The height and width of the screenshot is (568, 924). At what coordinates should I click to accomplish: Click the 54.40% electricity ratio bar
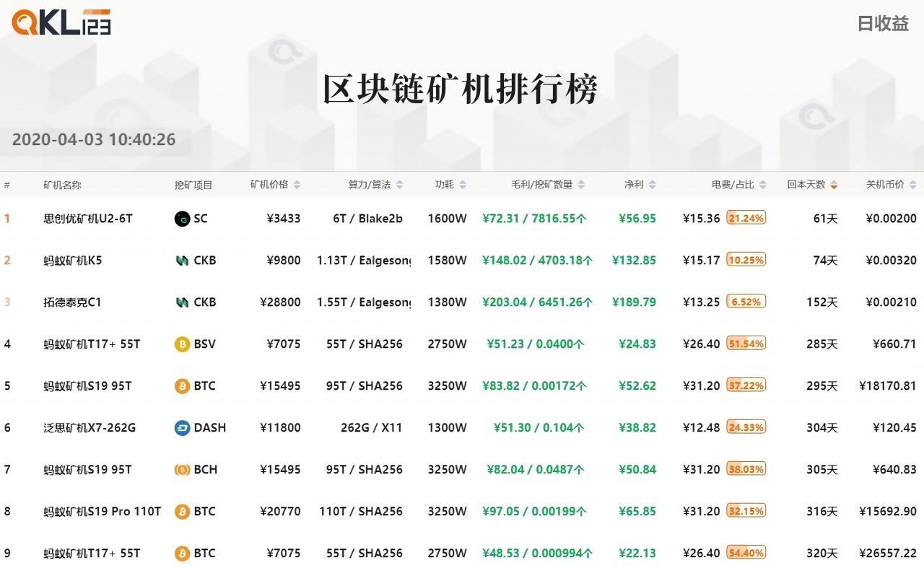point(746,553)
